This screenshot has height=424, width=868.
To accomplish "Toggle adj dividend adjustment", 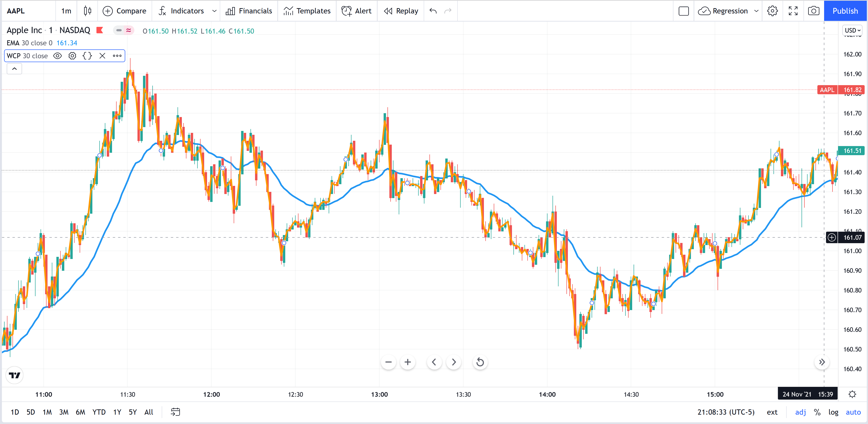I will 801,412.
